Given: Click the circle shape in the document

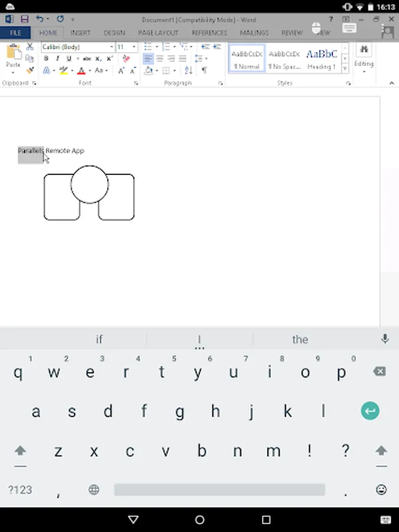Looking at the screenshot, I should [90, 184].
